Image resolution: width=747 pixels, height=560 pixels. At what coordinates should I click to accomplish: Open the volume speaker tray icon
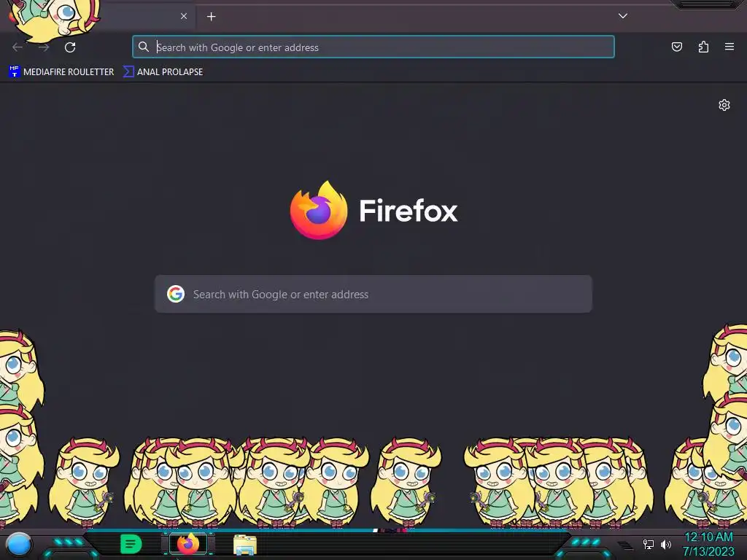point(665,544)
